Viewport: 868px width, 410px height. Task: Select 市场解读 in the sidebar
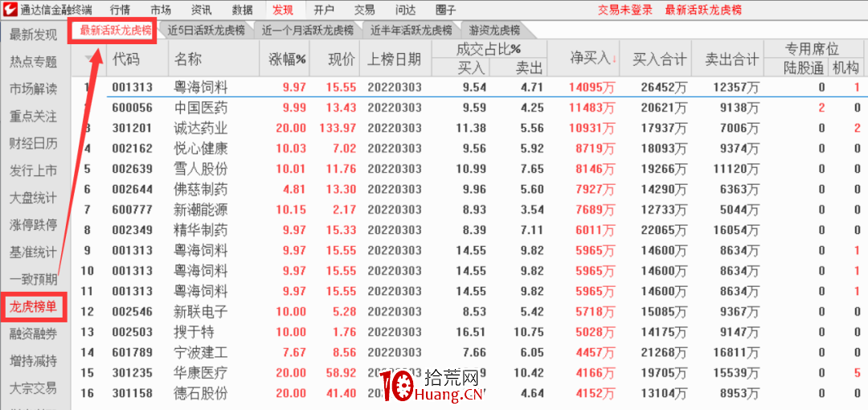click(x=33, y=88)
